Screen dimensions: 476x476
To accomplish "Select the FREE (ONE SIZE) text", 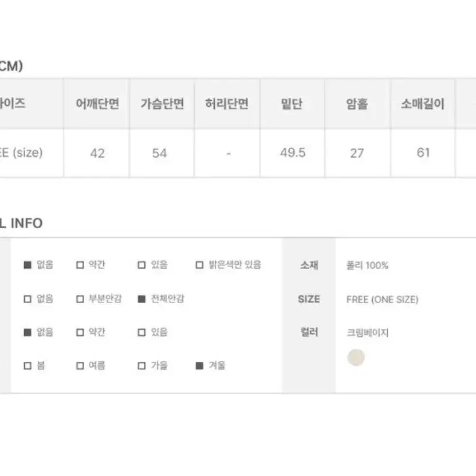I will [x=382, y=300].
